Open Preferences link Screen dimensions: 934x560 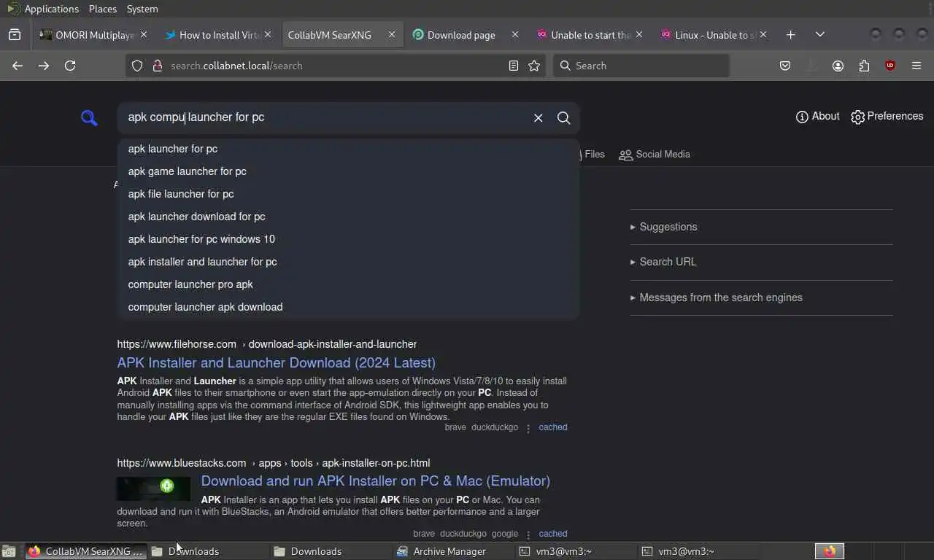(x=887, y=117)
